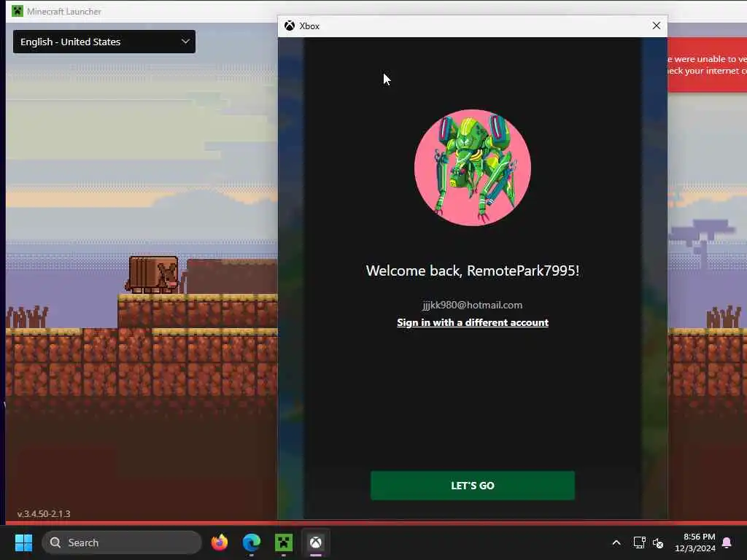Click the LET'S GO button
747x560 pixels.
(473, 485)
